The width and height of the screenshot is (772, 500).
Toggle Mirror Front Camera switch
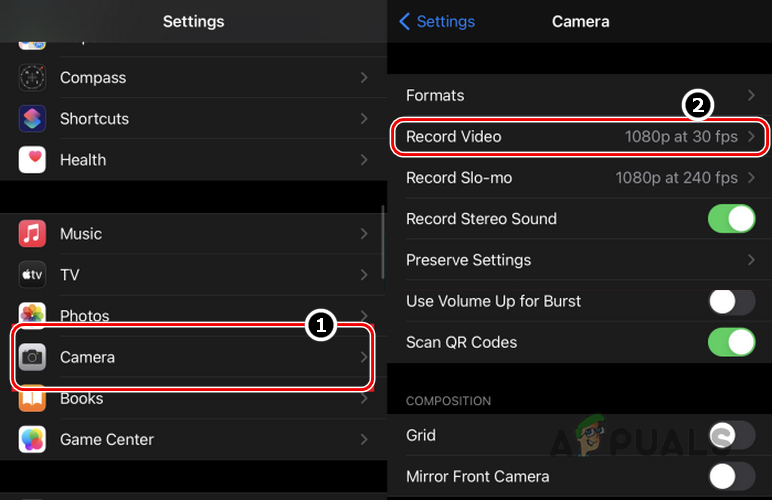coord(731,476)
